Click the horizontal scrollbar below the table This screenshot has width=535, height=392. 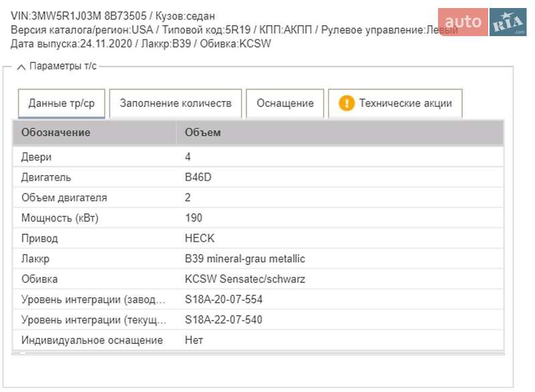259,355
